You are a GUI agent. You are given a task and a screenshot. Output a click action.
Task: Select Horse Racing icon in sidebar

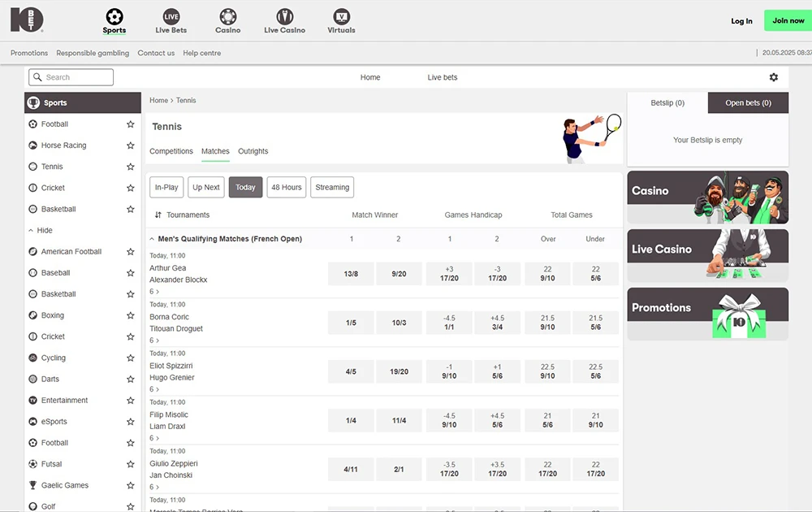33,145
